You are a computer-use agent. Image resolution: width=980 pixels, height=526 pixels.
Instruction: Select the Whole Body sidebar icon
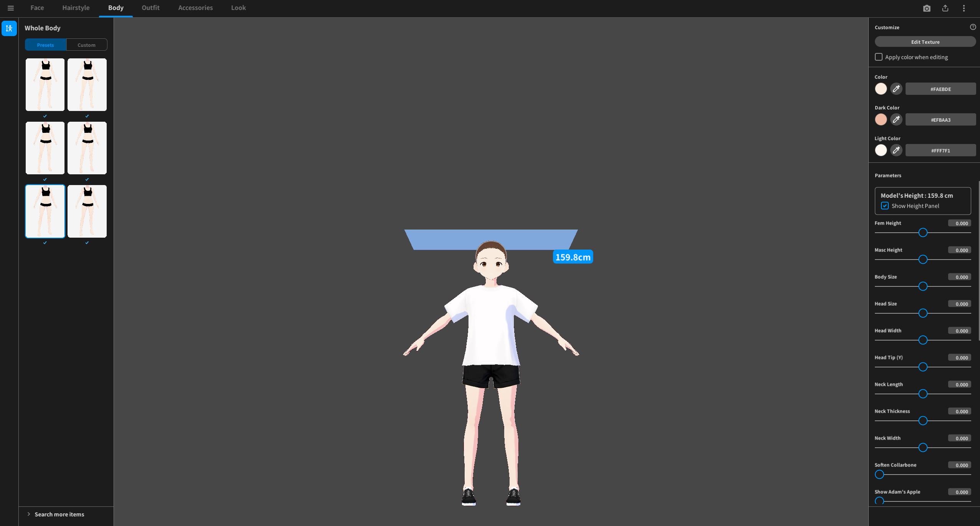pyautogui.click(x=9, y=28)
